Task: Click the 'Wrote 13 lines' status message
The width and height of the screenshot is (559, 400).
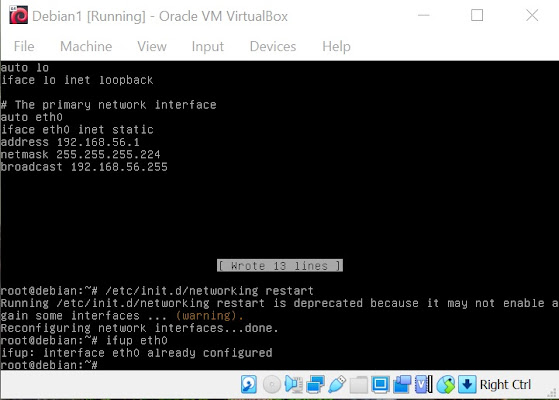Action: click(x=280, y=266)
